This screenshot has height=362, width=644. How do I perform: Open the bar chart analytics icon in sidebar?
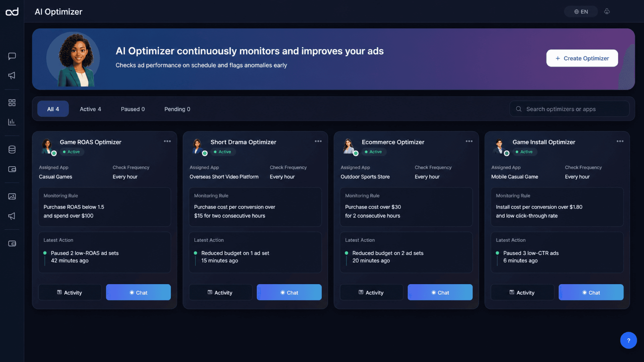(12, 122)
